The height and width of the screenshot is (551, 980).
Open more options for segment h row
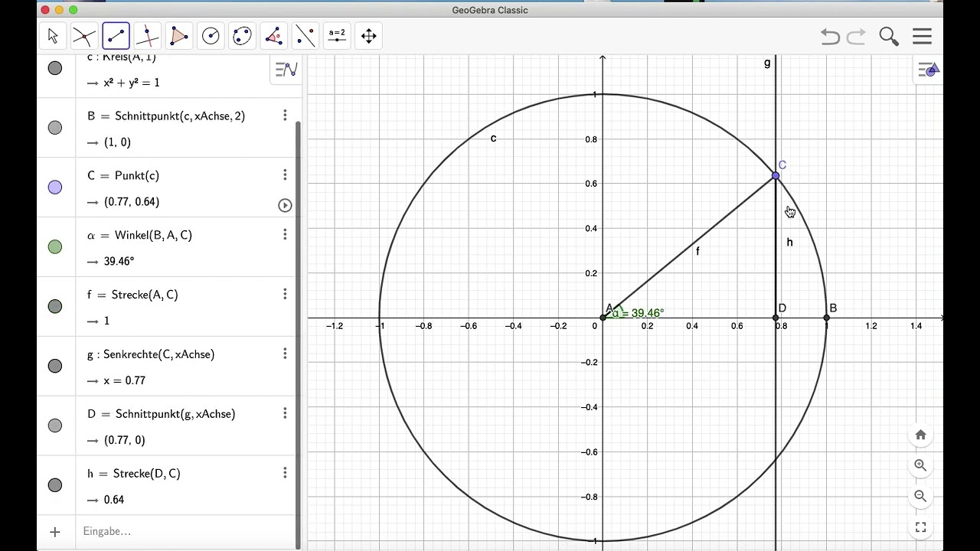click(285, 473)
